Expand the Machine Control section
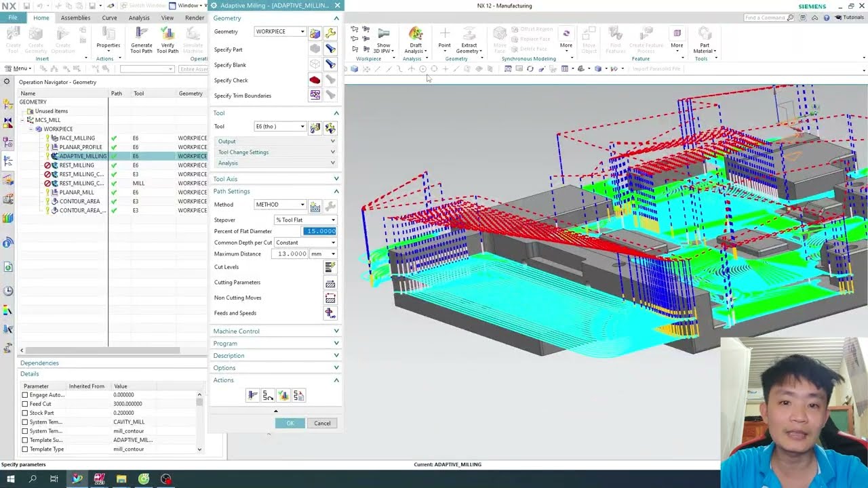The width and height of the screenshot is (868, 488). click(x=275, y=331)
